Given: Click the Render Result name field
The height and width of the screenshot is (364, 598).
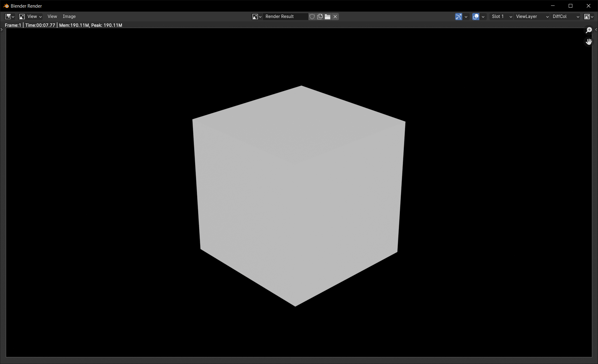Looking at the screenshot, I should tap(285, 16).
